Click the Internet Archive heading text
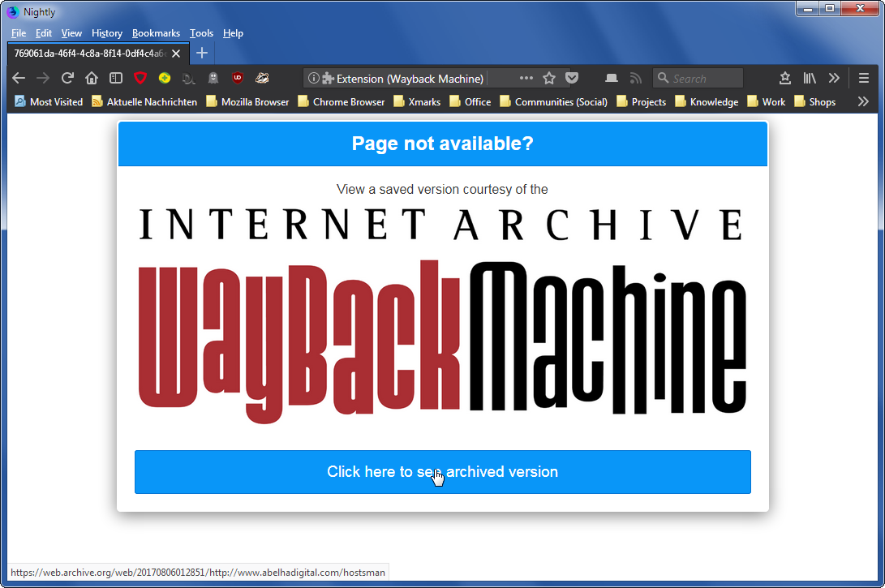Image resolution: width=885 pixels, height=588 pixels. pyautogui.click(x=442, y=224)
